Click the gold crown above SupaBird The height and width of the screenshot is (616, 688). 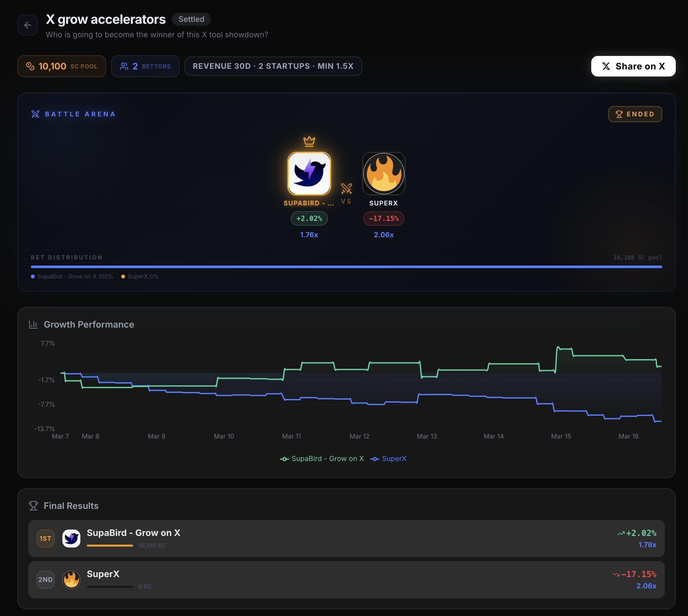pos(309,141)
